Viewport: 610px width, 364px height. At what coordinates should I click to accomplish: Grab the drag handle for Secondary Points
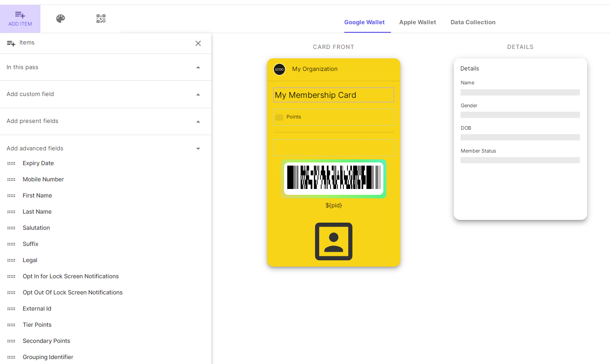[x=11, y=341]
